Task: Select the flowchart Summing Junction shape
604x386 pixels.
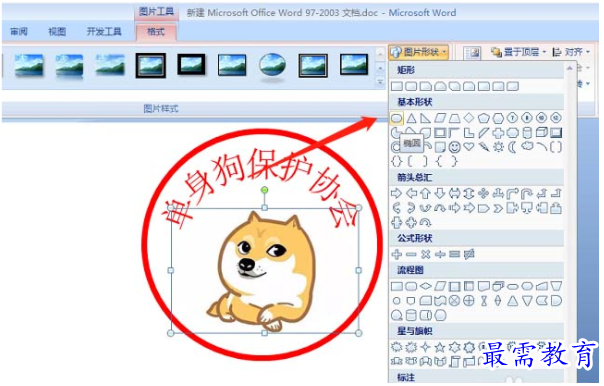Action: (455, 300)
